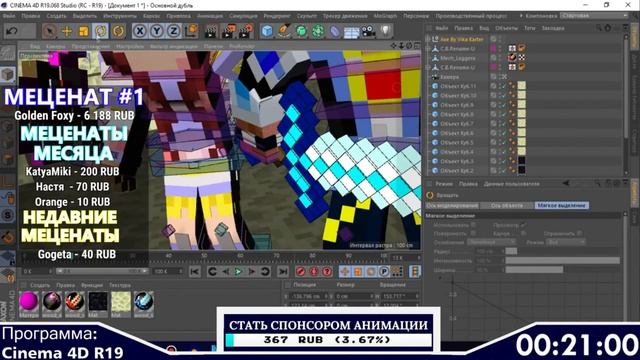Open the timeline layout icon
640x360 pixels.
[415, 271]
